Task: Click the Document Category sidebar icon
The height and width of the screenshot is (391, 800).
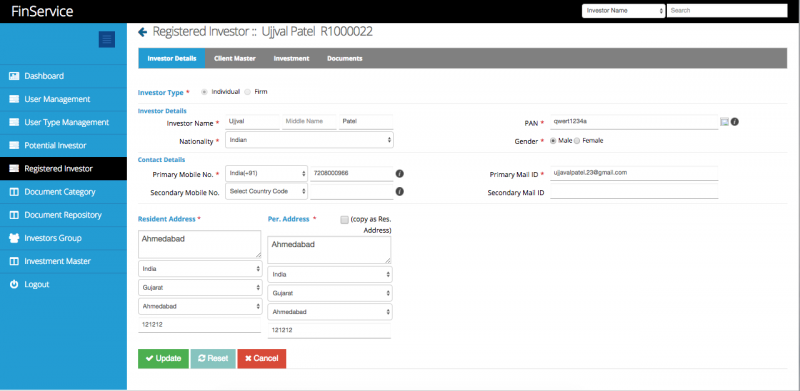Action: (x=14, y=192)
